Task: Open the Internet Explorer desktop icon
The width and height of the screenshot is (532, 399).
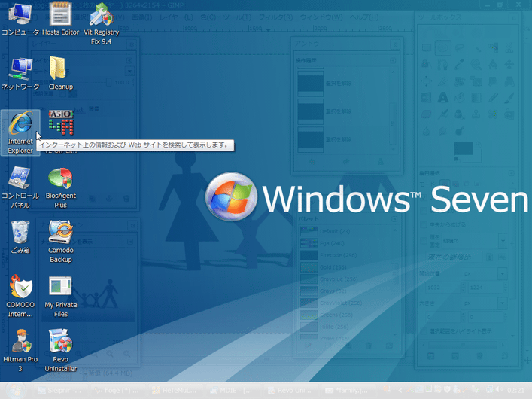Action: (x=20, y=132)
